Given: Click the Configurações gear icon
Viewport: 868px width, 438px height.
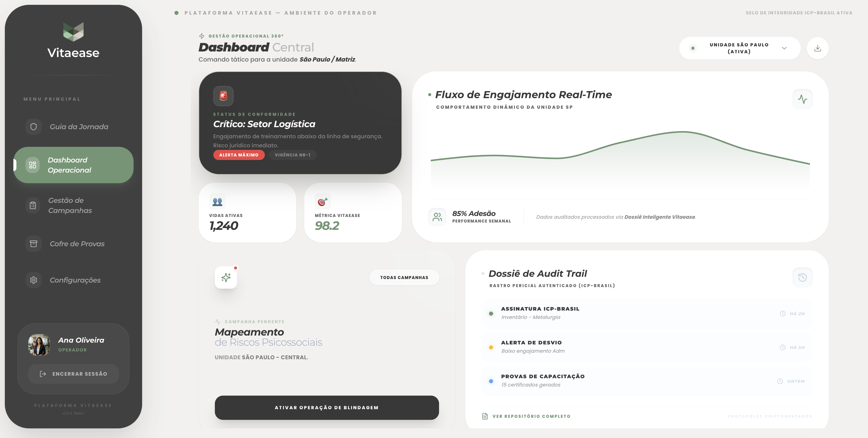Looking at the screenshot, I should [33, 280].
